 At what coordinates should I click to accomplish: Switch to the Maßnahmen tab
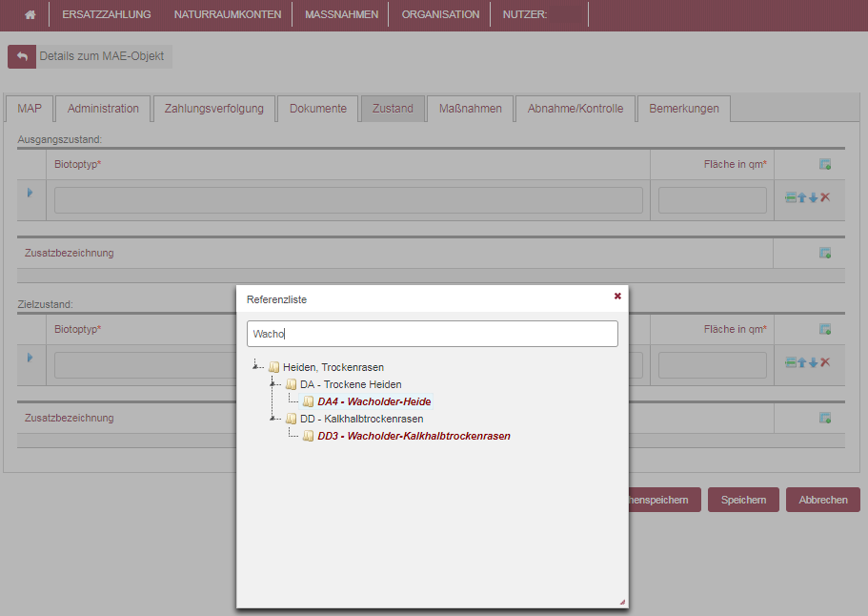click(x=470, y=109)
